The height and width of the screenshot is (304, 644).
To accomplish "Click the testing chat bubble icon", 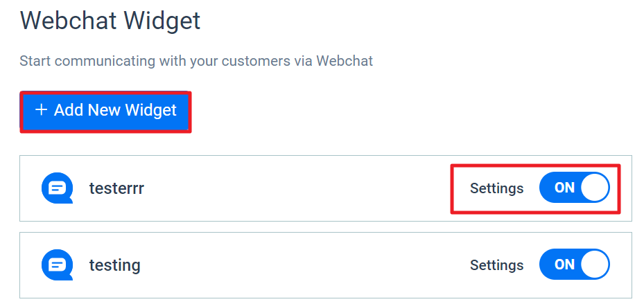I will click(57, 265).
